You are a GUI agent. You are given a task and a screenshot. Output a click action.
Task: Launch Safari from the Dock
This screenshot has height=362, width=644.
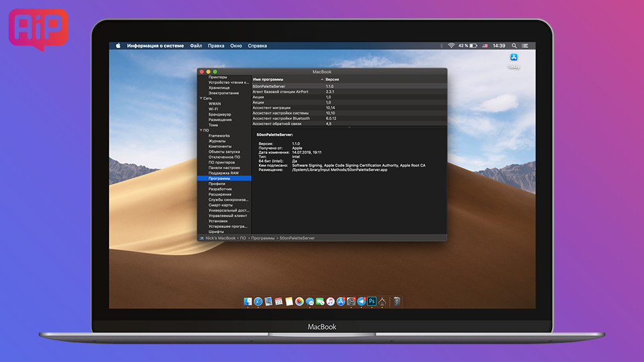258,302
